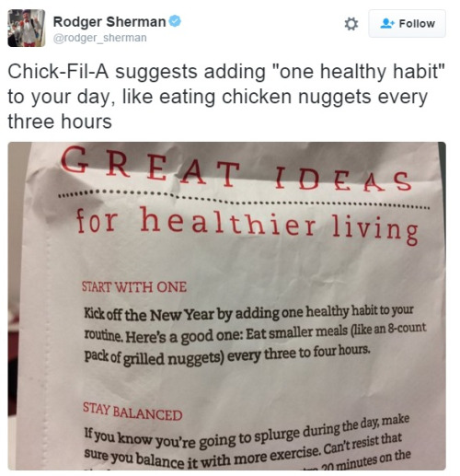This screenshot has width=460, height=476.
Task: Select the tweet text about Chick-Fil-A
Action: 226,97
